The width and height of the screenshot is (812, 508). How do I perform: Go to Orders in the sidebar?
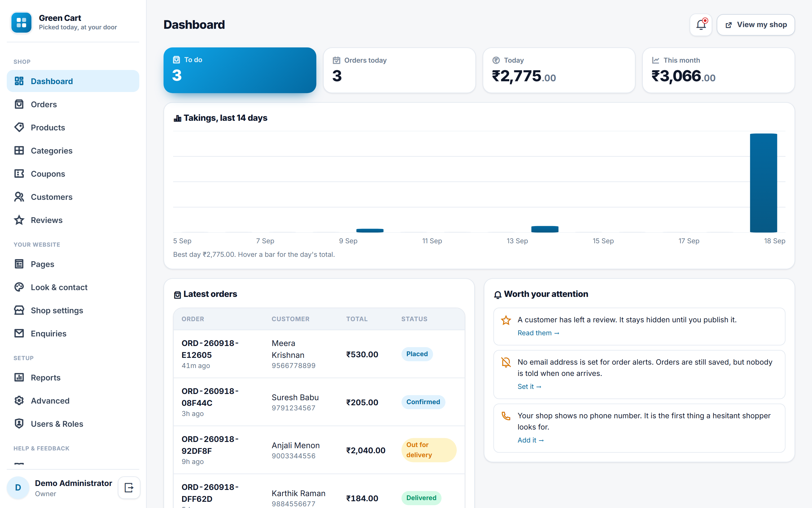click(x=73, y=104)
